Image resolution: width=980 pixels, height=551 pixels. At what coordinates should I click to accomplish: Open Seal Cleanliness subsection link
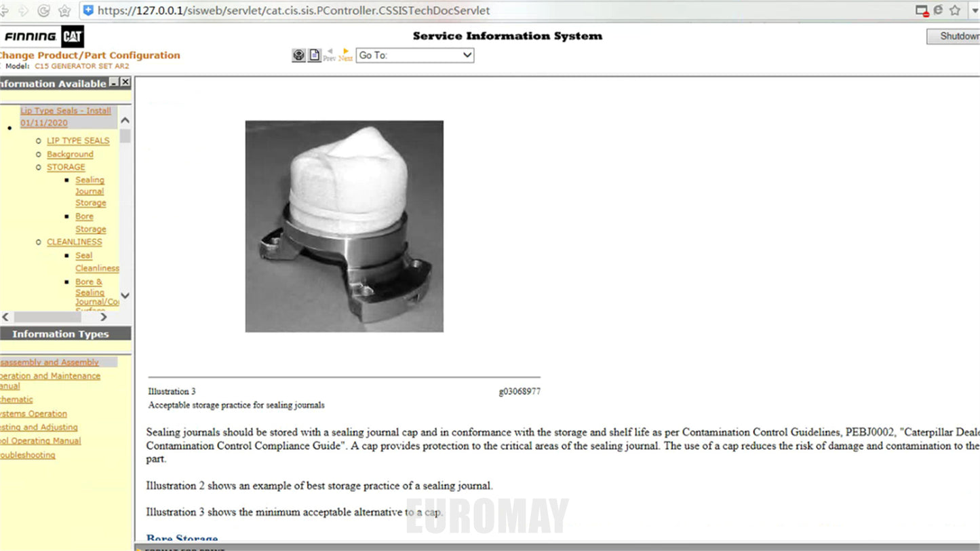click(97, 261)
